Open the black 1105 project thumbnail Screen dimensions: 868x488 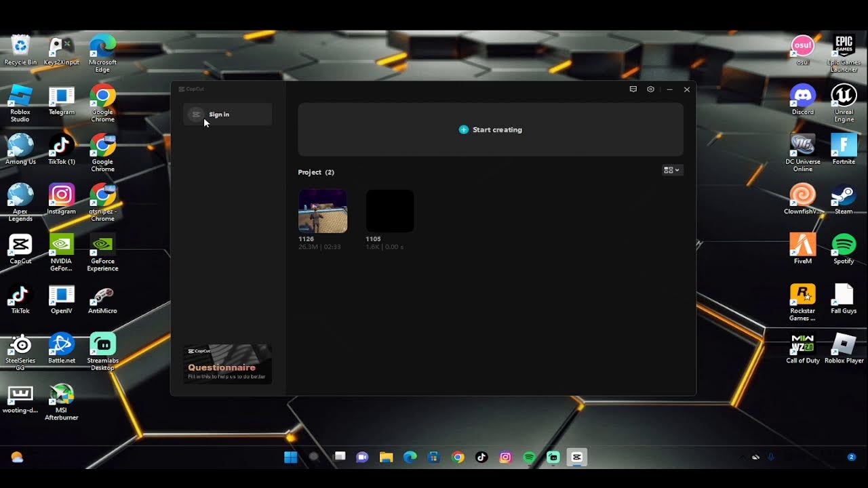(390, 211)
